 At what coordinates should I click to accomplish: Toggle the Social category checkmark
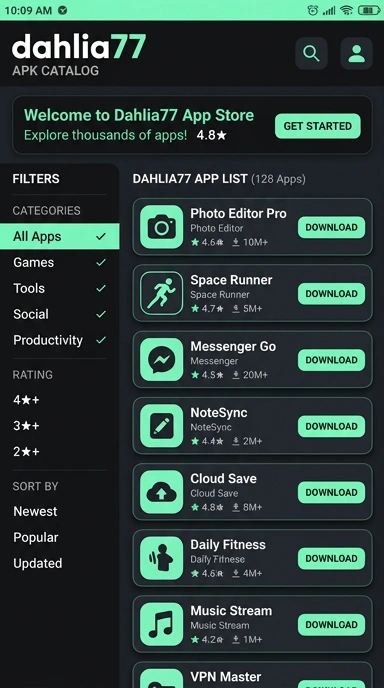tap(101, 314)
